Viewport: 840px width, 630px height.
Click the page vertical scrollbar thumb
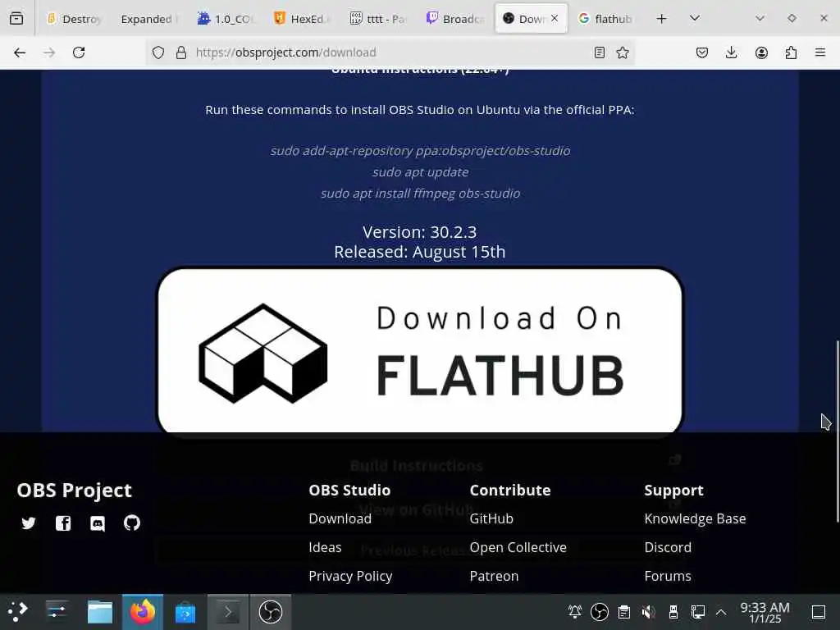tap(838, 431)
